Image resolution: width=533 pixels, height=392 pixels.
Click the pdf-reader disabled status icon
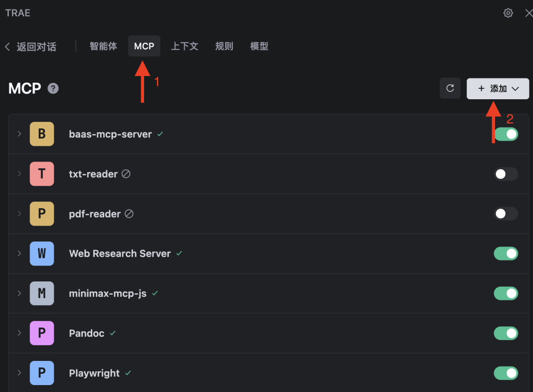click(129, 213)
